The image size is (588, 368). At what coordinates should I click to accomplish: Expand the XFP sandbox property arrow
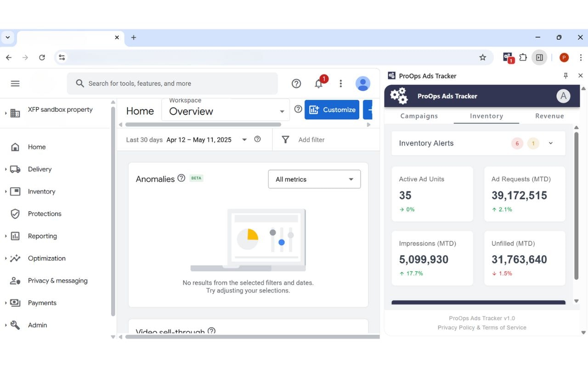pos(6,113)
